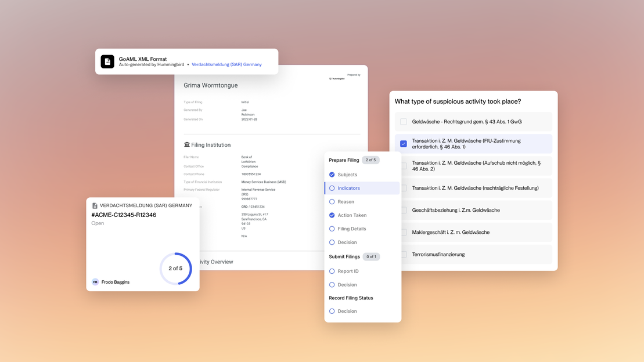This screenshot has height=362, width=644.
Task: Click the empty circle icon beside Report ID
Action: coord(332,271)
